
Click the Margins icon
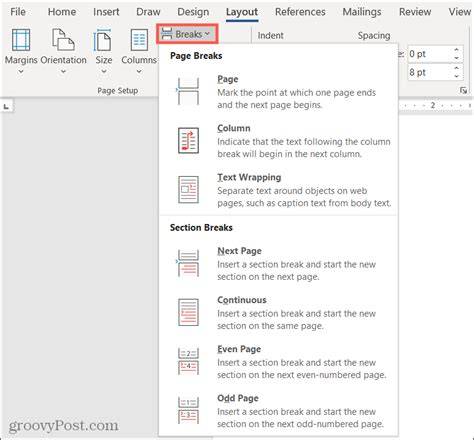pyautogui.click(x=21, y=40)
